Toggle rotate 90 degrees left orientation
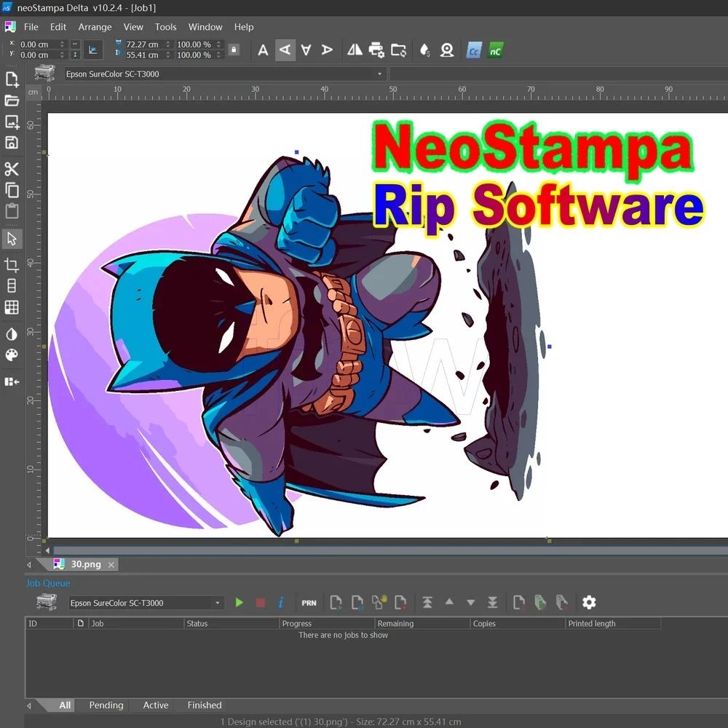728x728 pixels. pyautogui.click(x=285, y=50)
